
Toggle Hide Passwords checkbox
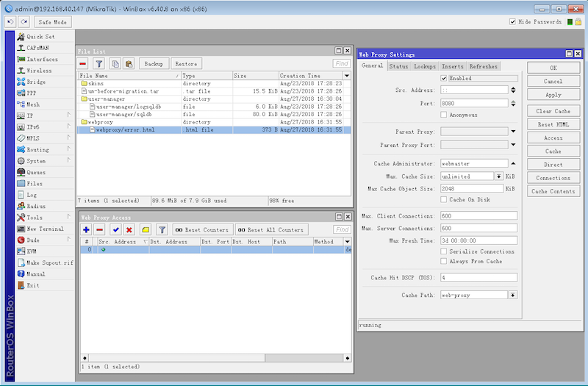click(x=512, y=22)
